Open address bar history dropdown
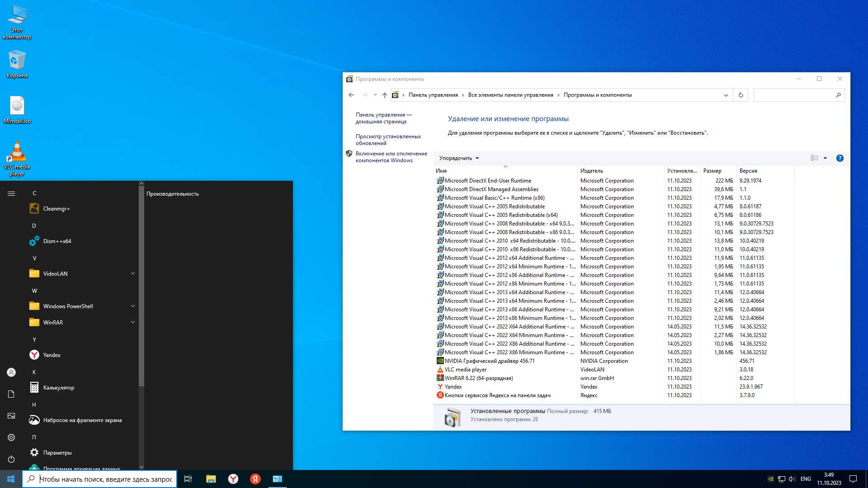 pos(726,95)
